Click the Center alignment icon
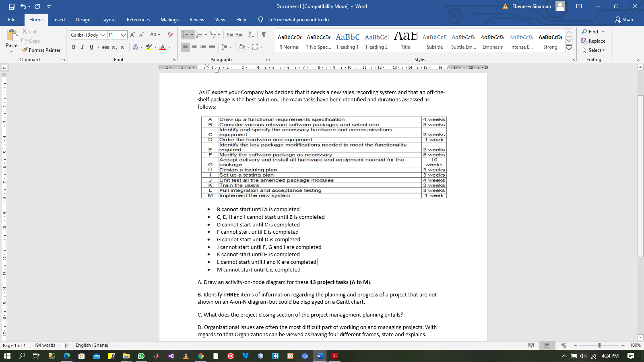The width and height of the screenshot is (644, 362). (x=194, y=47)
